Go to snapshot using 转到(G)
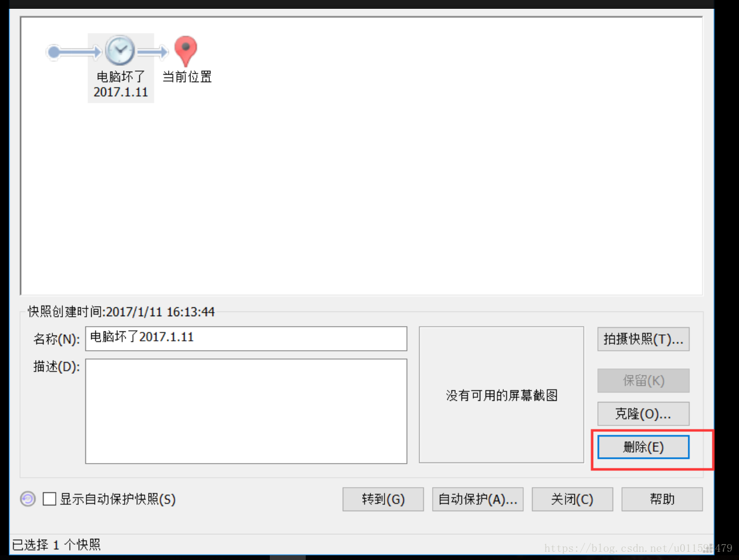The width and height of the screenshot is (739, 560). point(383,499)
